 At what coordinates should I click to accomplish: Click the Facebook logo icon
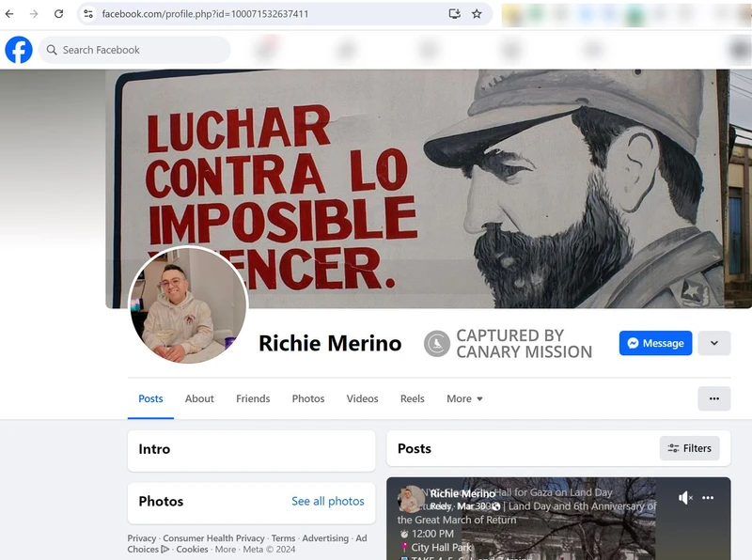pos(18,49)
